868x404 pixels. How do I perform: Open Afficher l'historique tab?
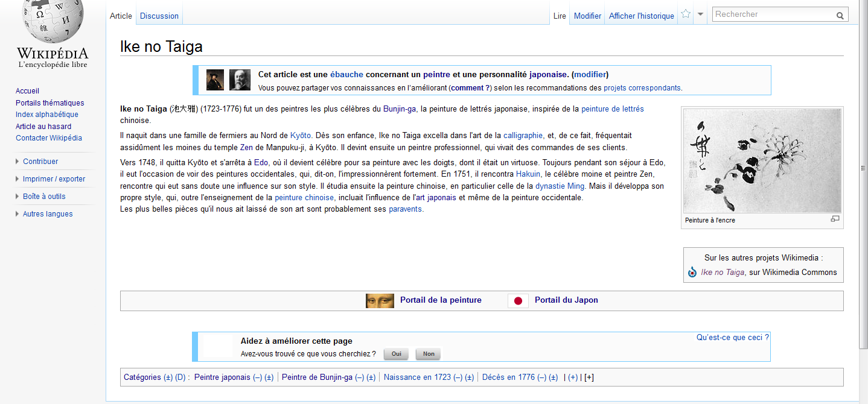pyautogui.click(x=641, y=16)
